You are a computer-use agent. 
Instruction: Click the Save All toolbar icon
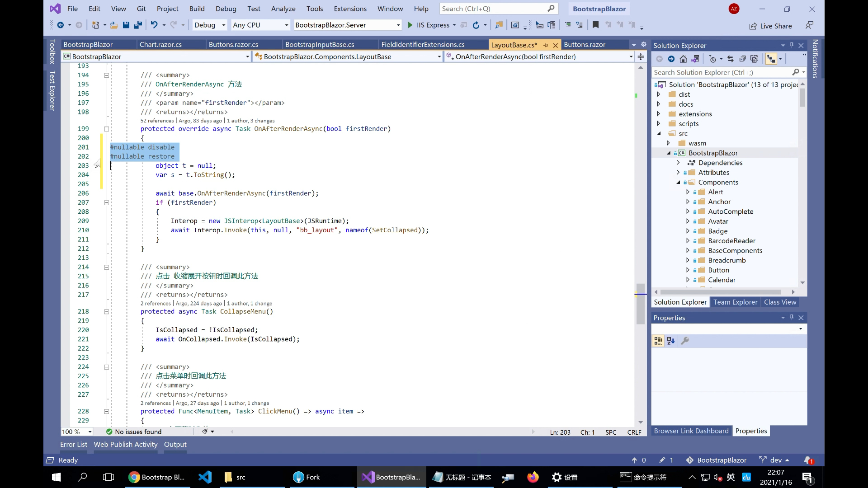pos(138,25)
